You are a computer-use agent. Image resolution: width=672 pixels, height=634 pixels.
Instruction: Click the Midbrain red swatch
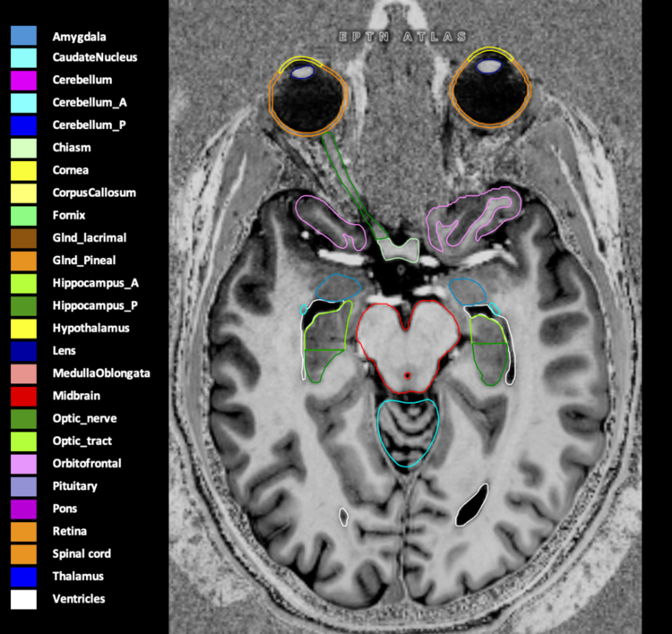pos(23,396)
